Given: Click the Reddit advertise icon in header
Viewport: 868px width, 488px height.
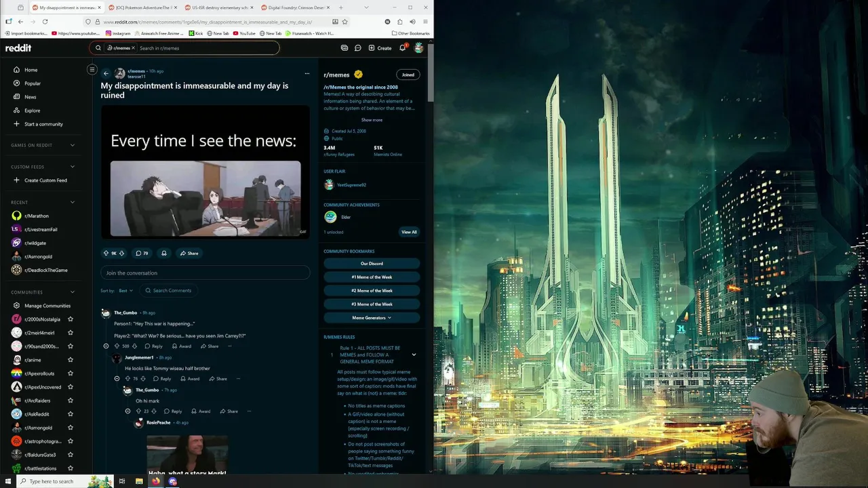Looking at the screenshot, I should [x=344, y=48].
